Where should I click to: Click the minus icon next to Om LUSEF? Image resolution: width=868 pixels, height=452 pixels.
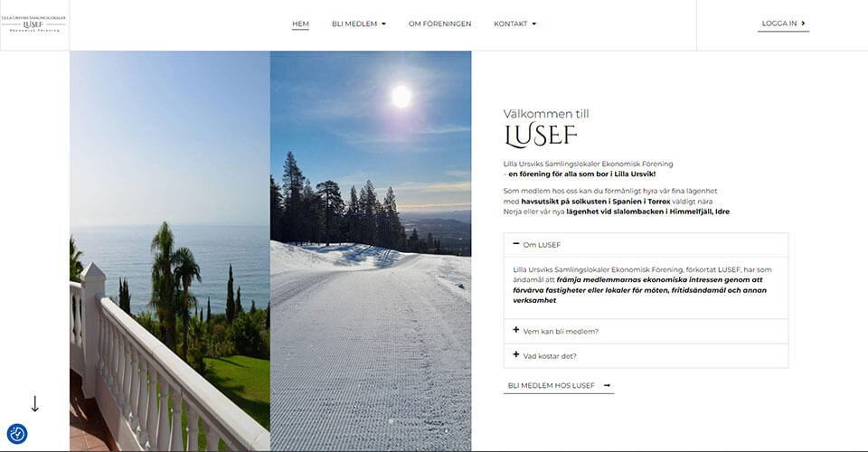(516, 244)
